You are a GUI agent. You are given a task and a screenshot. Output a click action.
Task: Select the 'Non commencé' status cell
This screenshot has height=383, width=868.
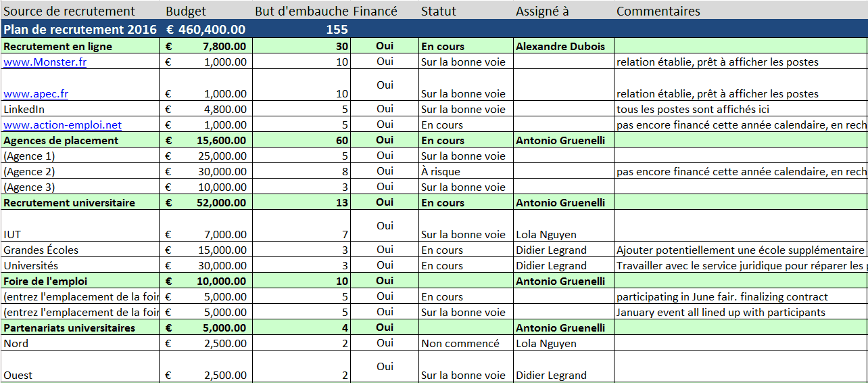pyautogui.click(x=460, y=344)
